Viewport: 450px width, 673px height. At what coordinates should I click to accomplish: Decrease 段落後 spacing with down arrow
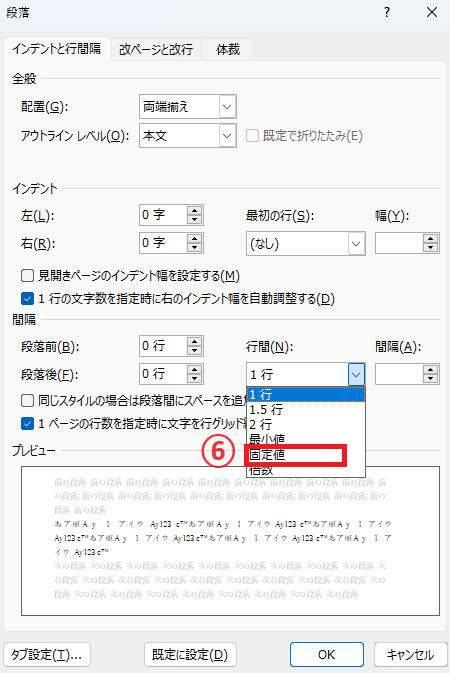[195, 379]
